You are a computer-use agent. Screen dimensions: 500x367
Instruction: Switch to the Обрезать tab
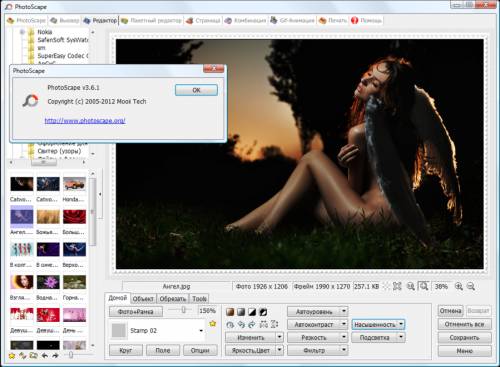click(173, 299)
